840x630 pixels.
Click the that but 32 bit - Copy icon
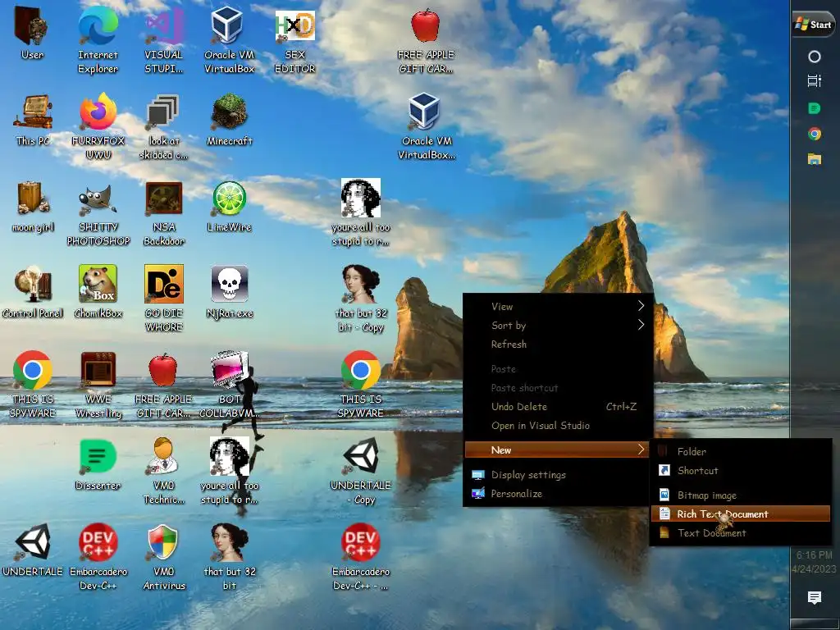(361, 299)
